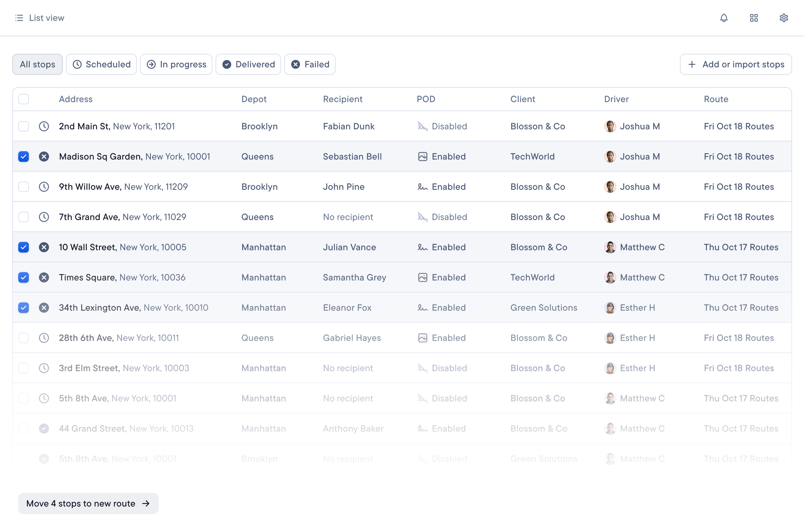Filter by Delivered stops
The image size is (804, 532).
tap(248, 64)
